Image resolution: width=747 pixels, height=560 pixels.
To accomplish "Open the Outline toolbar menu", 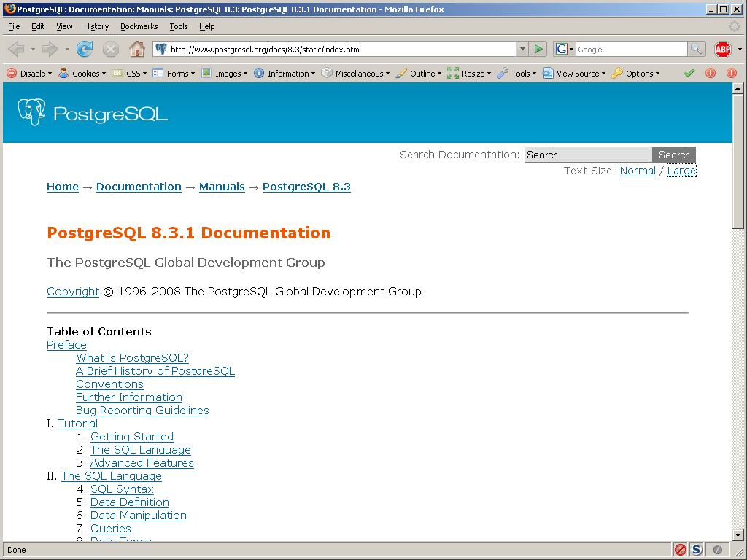I will [x=419, y=74].
